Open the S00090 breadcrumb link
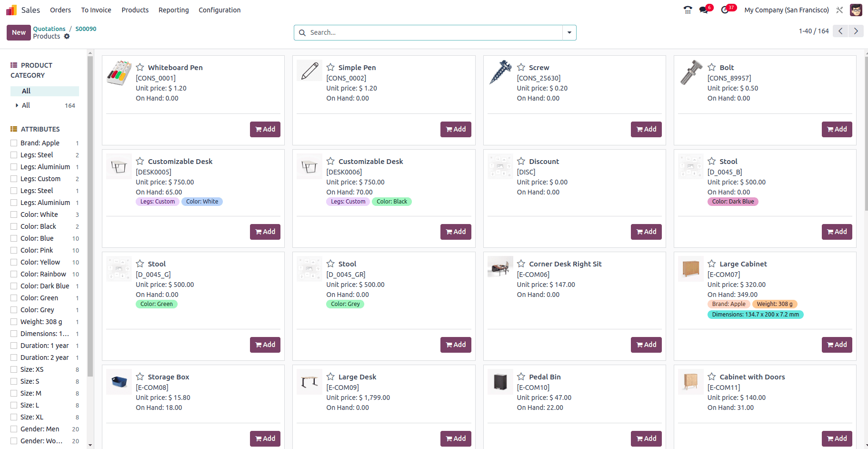The width and height of the screenshot is (868, 449). (x=86, y=29)
